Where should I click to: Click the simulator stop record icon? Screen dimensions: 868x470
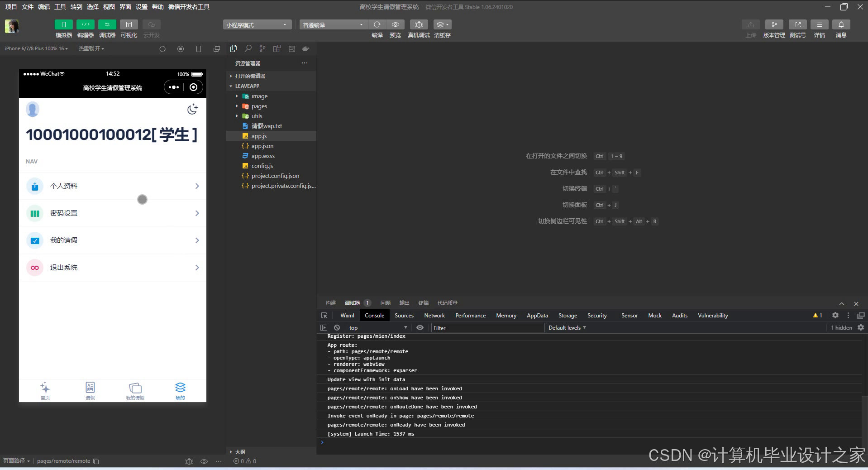click(x=181, y=49)
